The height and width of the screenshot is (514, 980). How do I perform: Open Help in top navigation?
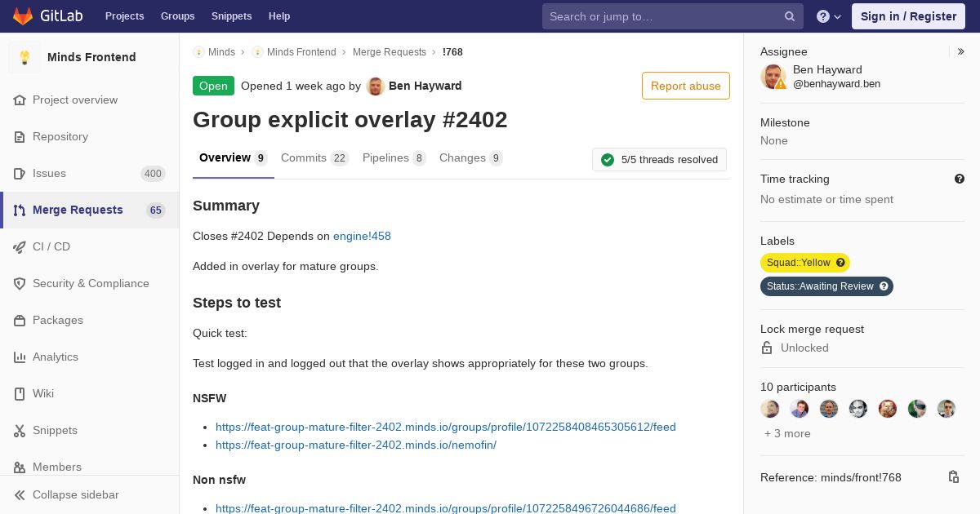(279, 16)
